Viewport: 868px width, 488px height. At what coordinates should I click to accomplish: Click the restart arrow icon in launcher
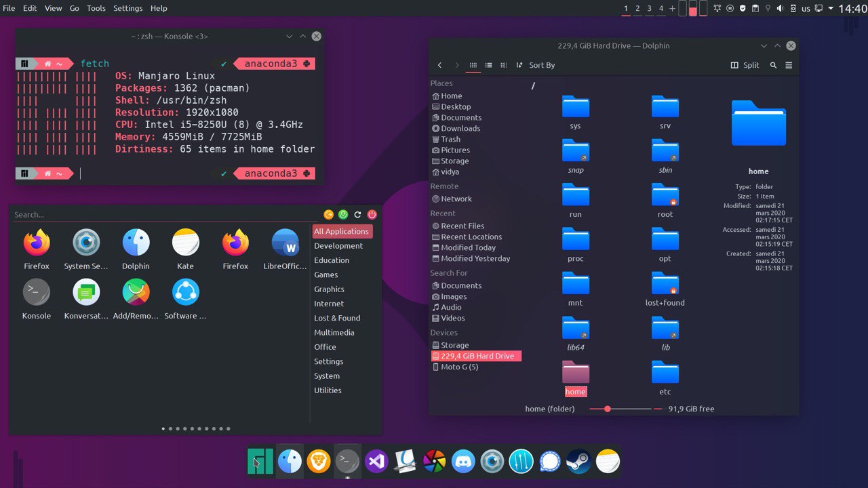357,214
